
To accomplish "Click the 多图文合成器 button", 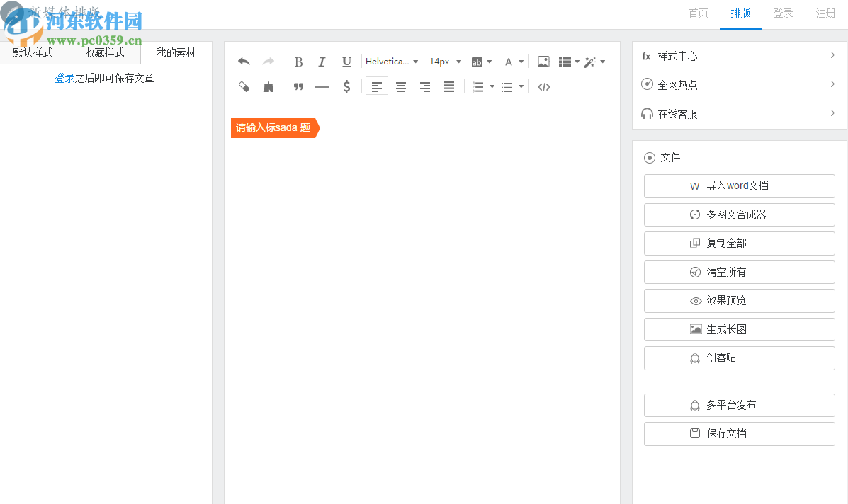I will point(740,214).
